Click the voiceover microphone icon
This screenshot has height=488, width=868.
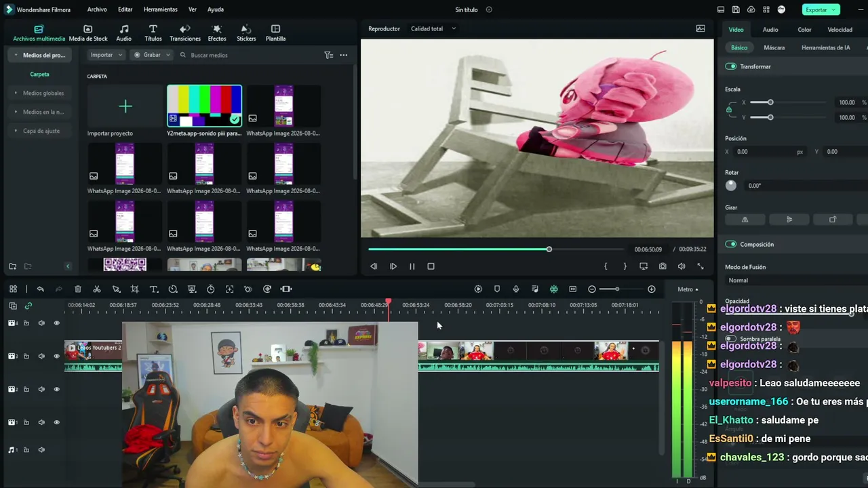point(516,289)
